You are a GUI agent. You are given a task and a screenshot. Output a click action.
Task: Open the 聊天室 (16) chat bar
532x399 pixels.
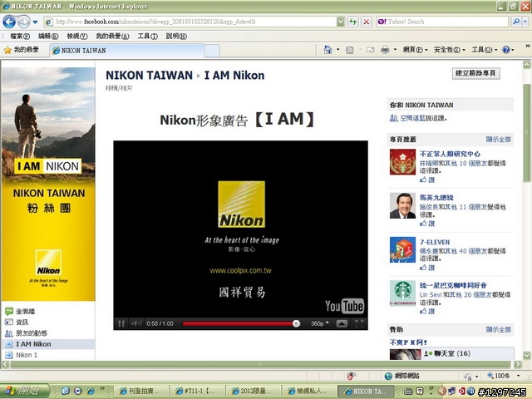(x=467, y=353)
